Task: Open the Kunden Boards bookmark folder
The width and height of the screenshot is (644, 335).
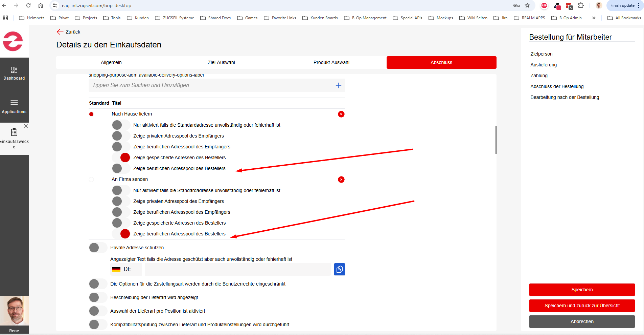Action: click(320, 18)
